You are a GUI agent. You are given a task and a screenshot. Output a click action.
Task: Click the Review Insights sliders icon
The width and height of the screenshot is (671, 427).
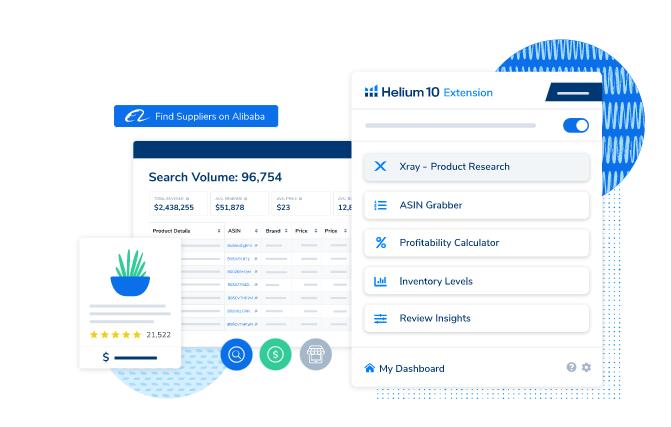pos(380,319)
